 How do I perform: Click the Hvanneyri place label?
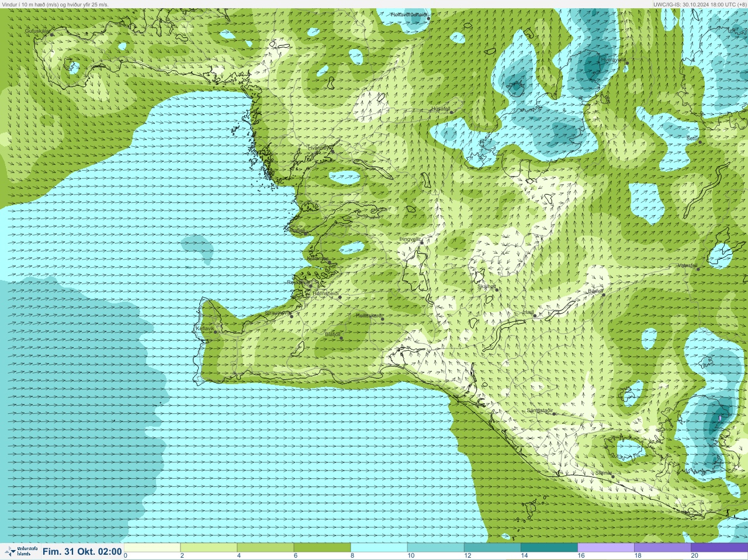tap(320, 148)
